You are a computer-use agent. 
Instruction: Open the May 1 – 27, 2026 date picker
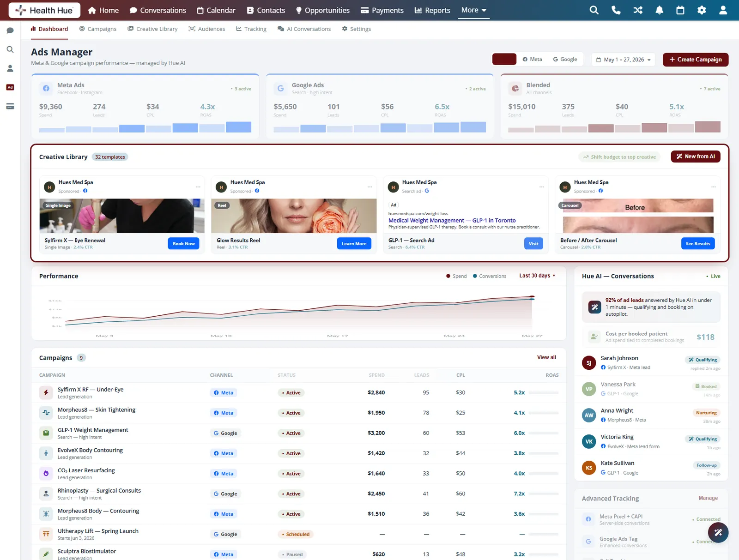(x=623, y=60)
